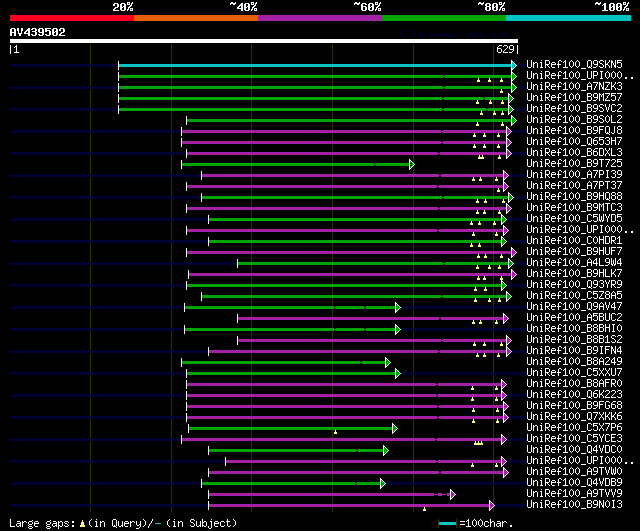Click the green arrowhead ending the B8A249 alignment

tap(388, 363)
